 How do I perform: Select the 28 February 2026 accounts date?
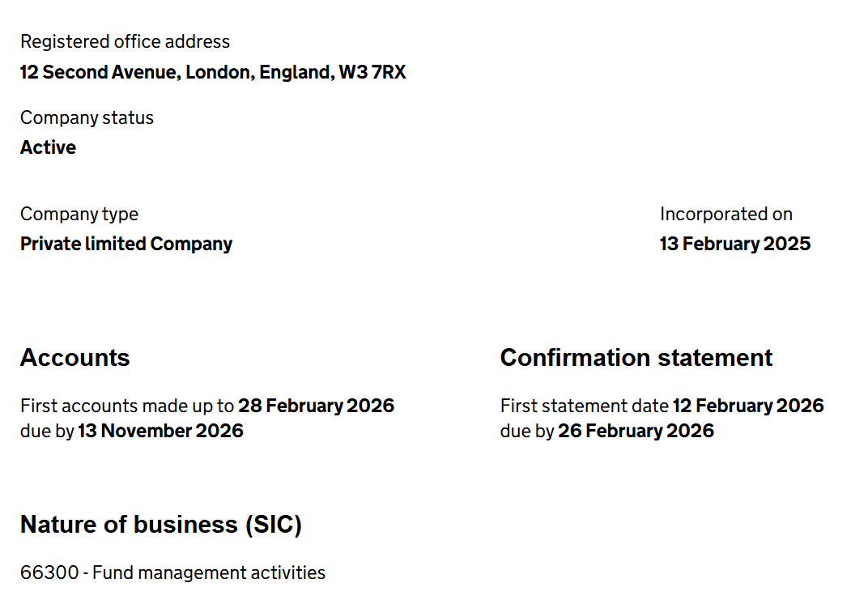pos(316,406)
